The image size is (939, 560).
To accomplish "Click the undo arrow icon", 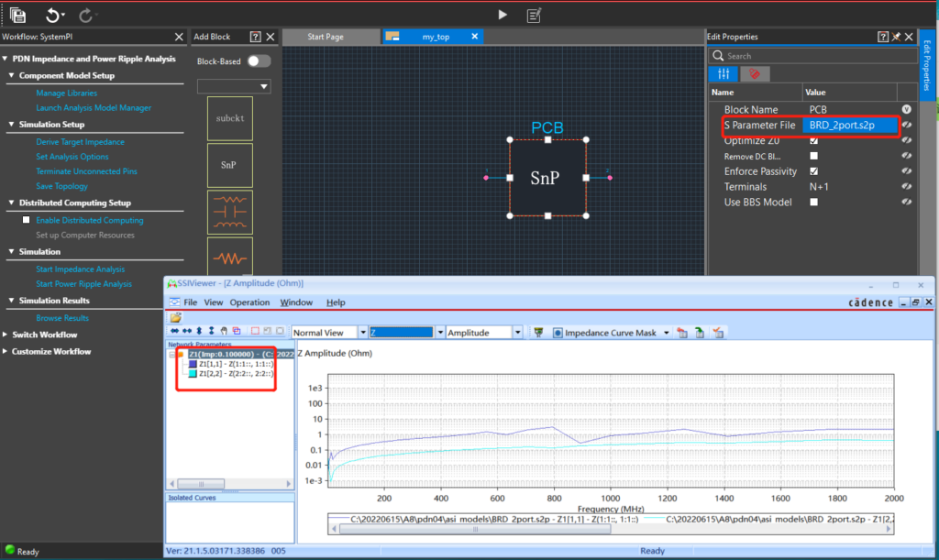I will tap(53, 15).
